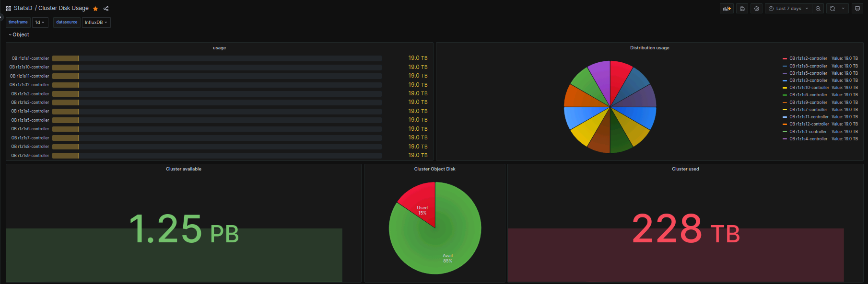The image size is (868, 284).
Task: Cycle view mode using the monitor icon
Action: [857, 9]
